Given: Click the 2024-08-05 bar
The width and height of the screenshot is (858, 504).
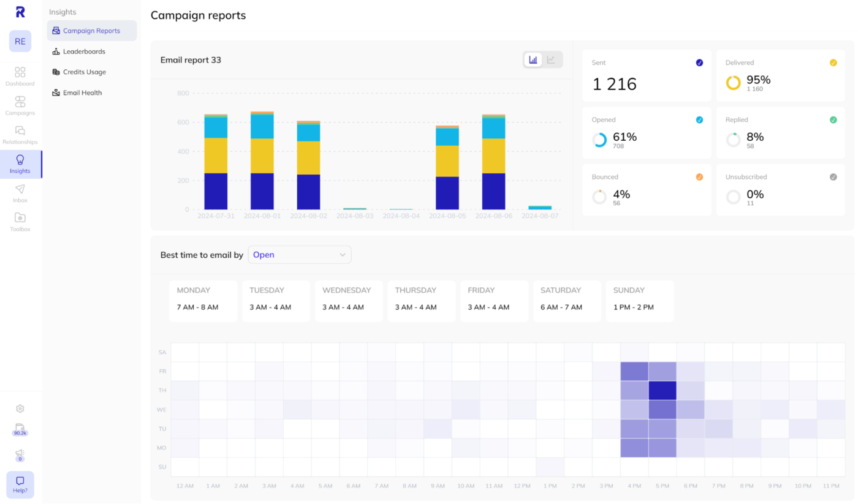Looking at the screenshot, I should coord(447,168).
